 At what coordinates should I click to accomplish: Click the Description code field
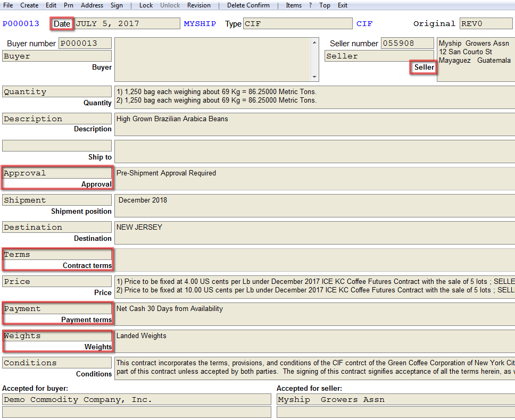coord(57,119)
